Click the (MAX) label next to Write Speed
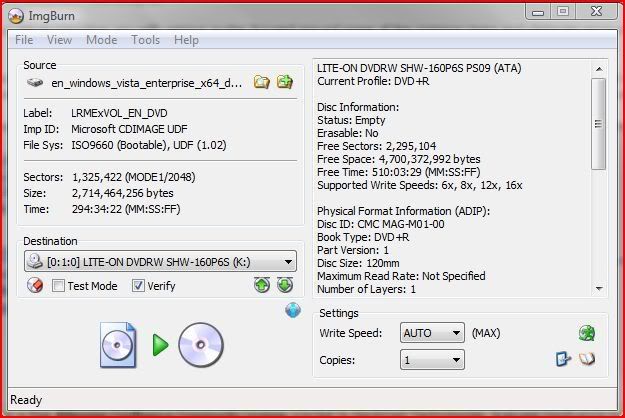The height and width of the screenshot is (418, 625). pyautogui.click(x=486, y=333)
